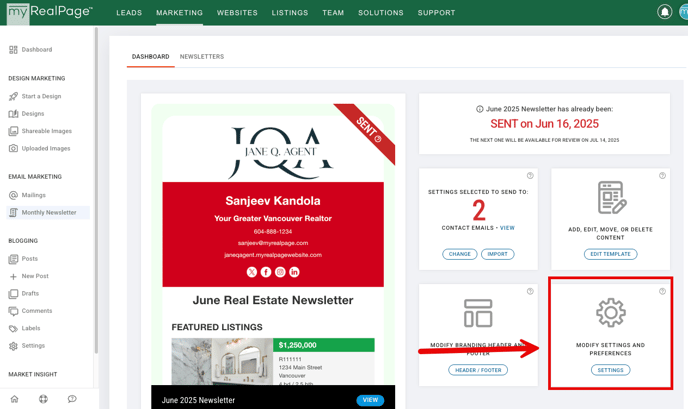Click the Labels tag icon
The width and height of the screenshot is (688, 409).
pos(13,328)
